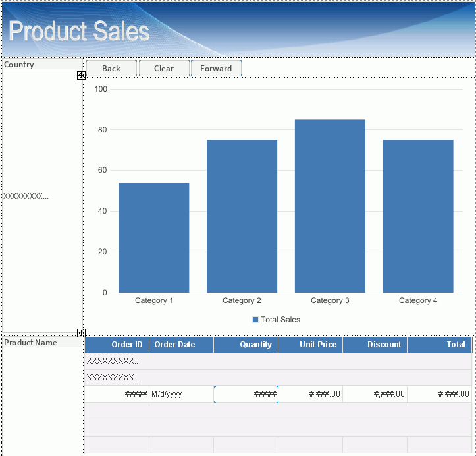Select the Product Sales title banner
The height and width of the screenshot is (456, 476).
coord(238,30)
